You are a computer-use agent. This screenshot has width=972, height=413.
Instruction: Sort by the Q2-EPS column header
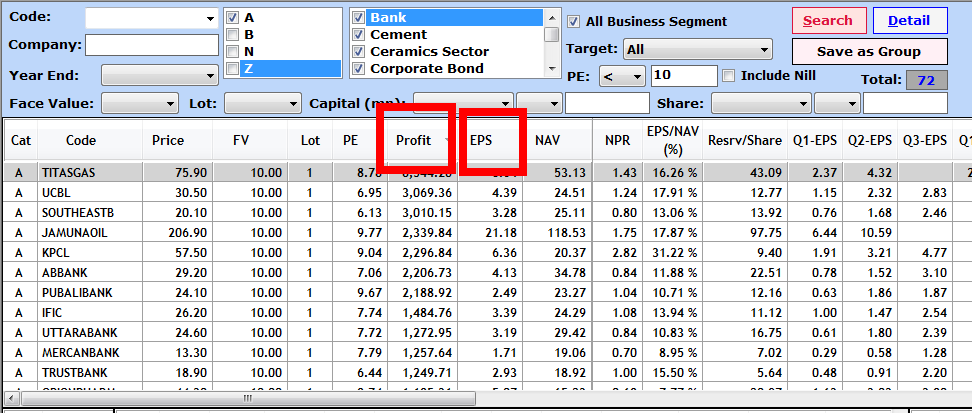point(869,140)
